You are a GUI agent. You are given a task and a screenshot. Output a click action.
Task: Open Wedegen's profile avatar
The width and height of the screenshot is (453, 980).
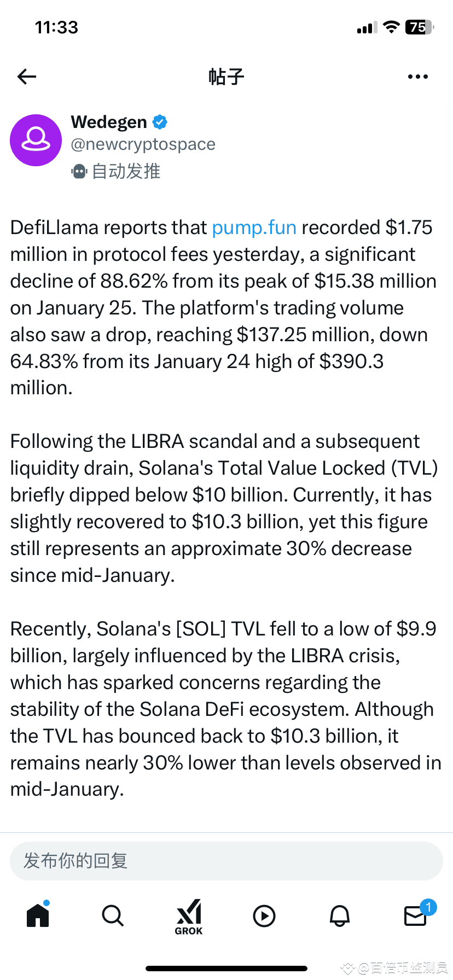click(36, 140)
